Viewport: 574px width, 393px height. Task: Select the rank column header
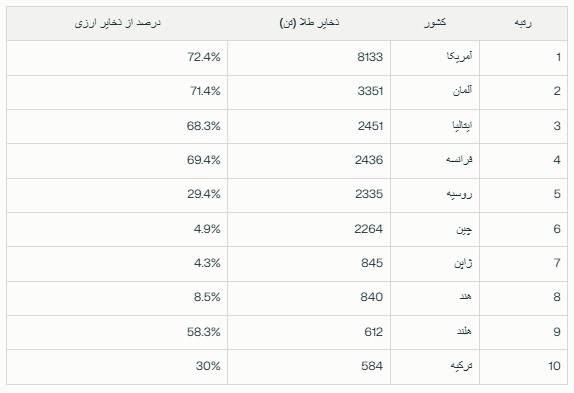[523, 23]
